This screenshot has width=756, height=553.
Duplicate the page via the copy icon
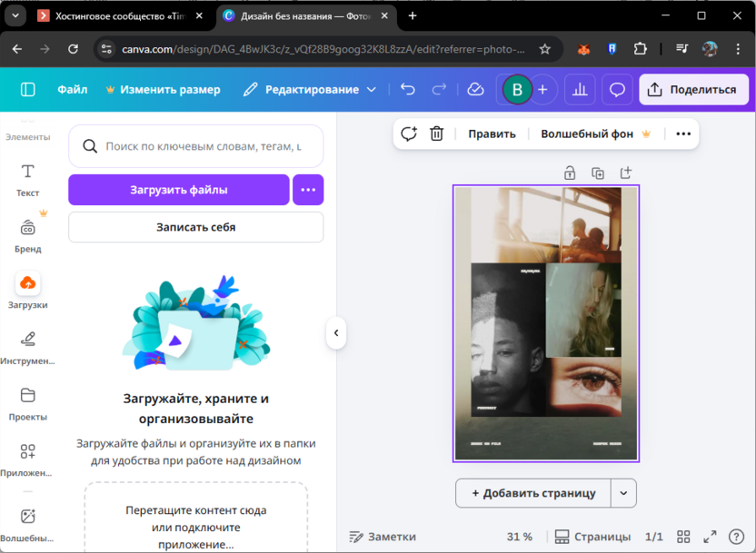pyautogui.click(x=598, y=172)
